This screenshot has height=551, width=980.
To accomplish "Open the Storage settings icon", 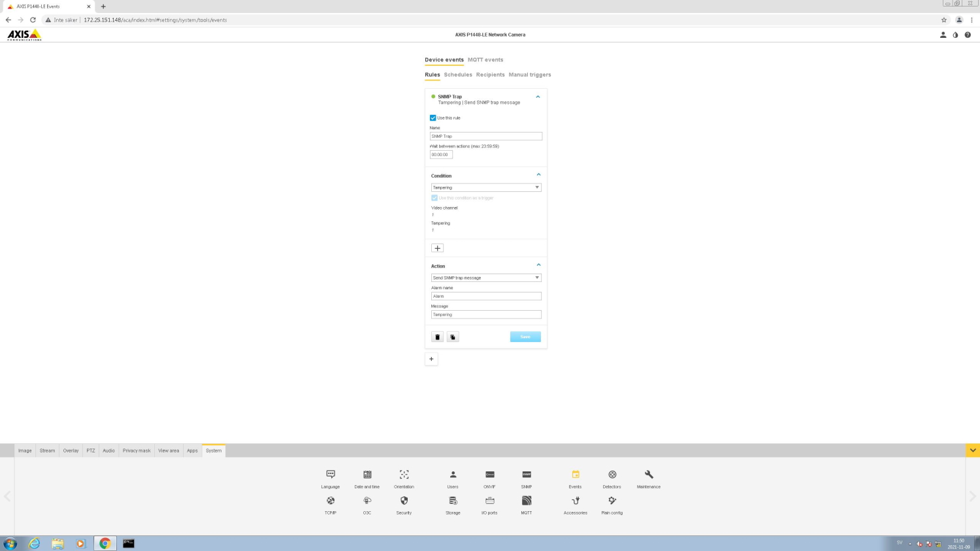I will pyautogui.click(x=453, y=501).
